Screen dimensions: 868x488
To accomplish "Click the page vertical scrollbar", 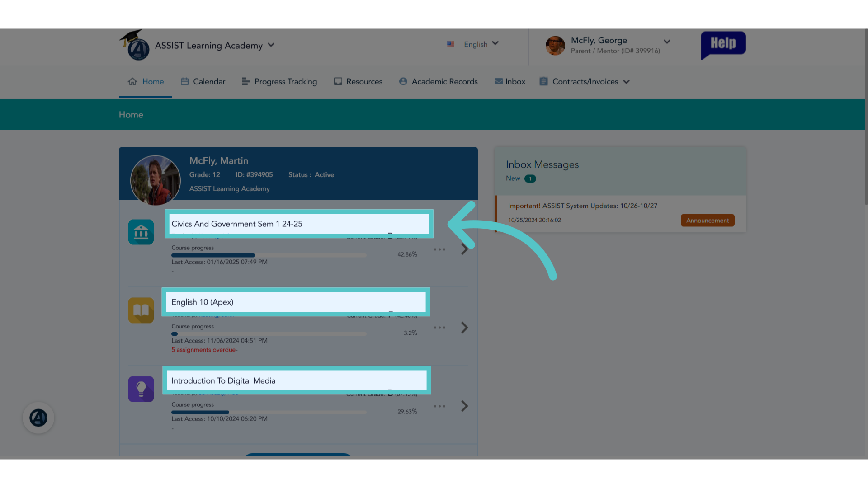I will [x=866, y=117].
